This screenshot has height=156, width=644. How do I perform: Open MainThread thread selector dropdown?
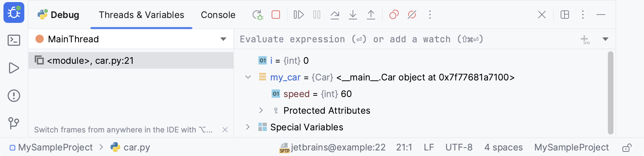pos(223,39)
